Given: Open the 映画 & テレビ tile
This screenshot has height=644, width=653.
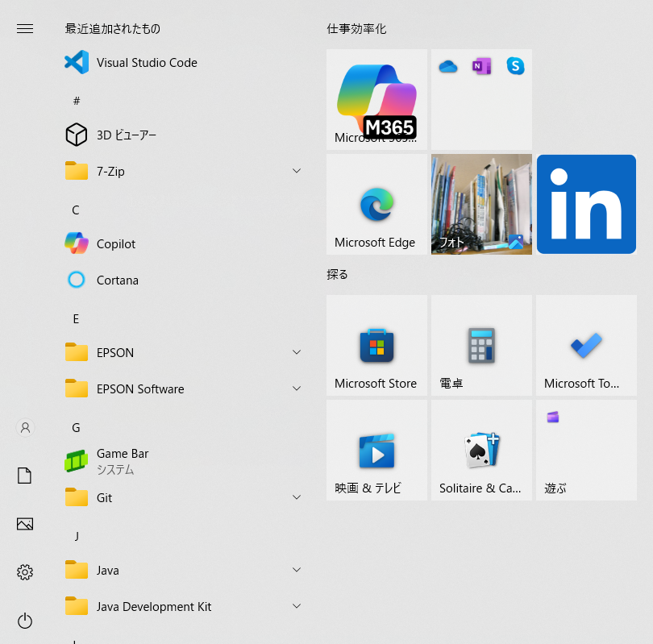Looking at the screenshot, I should tap(377, 451).
